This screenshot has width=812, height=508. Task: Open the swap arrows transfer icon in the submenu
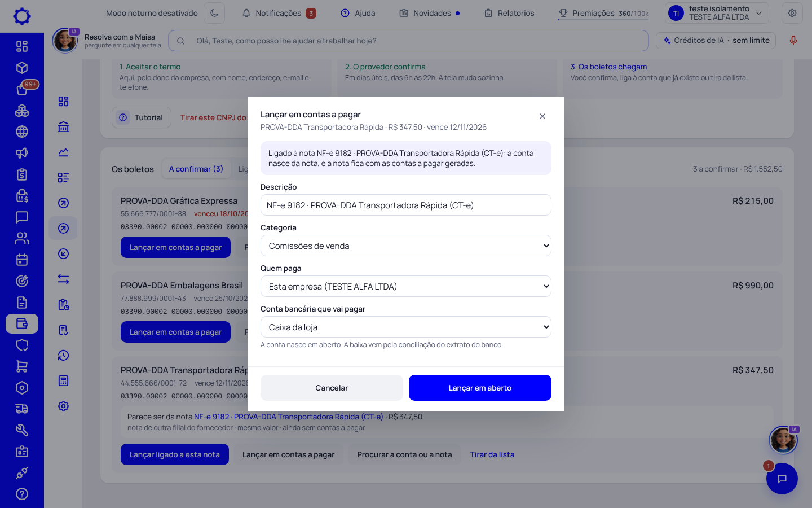click(63, 279)
